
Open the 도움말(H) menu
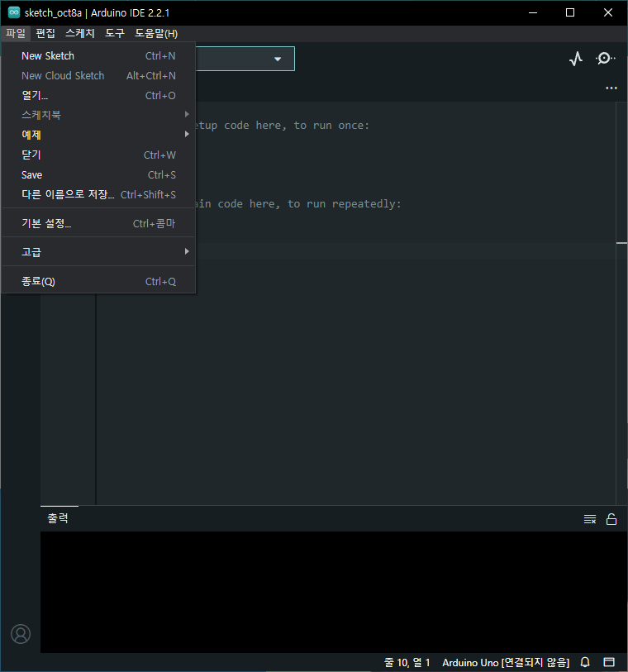(x=156, y=33)
